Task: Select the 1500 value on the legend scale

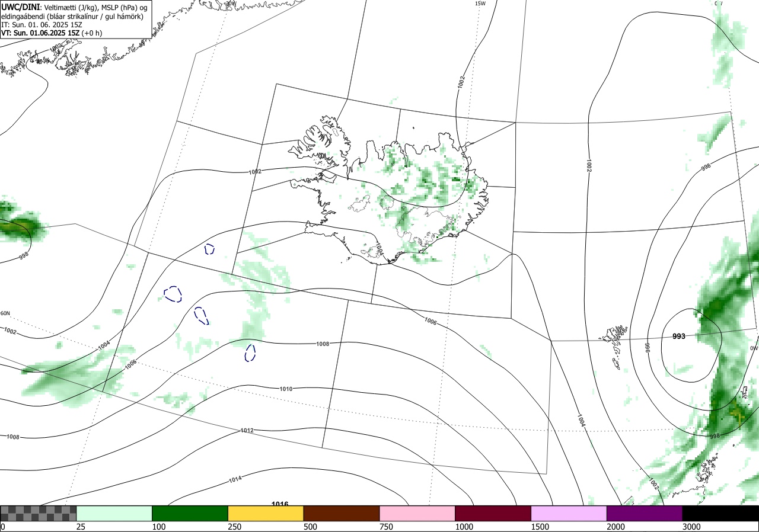Action: [x=540, y=527]
